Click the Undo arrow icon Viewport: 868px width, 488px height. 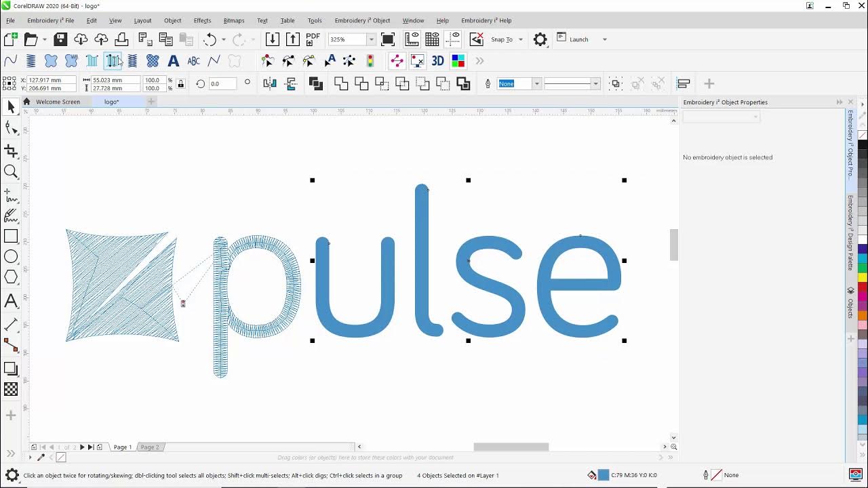(x=210, y=39)
